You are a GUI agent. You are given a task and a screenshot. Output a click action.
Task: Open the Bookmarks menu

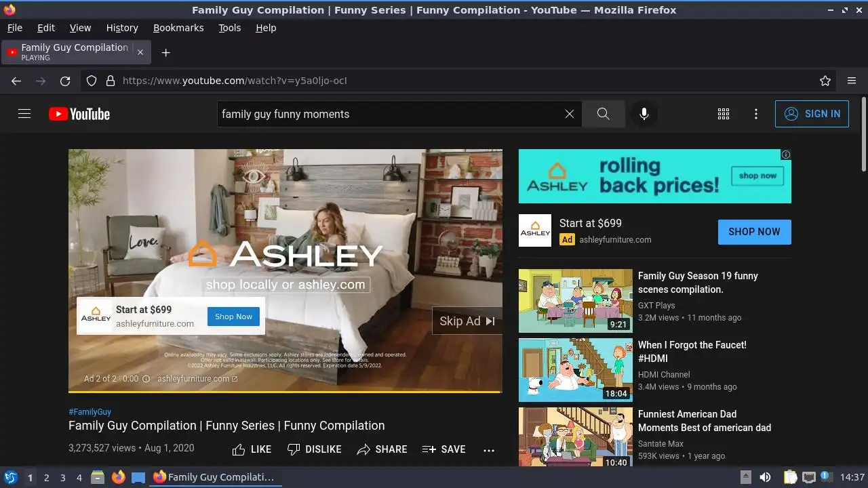[178, 28]
